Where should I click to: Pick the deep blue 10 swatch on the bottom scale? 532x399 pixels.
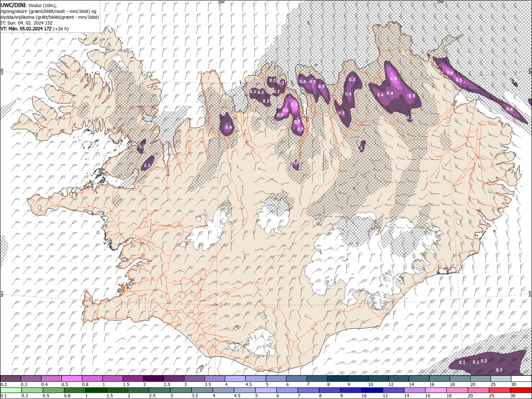click(372, 390)
